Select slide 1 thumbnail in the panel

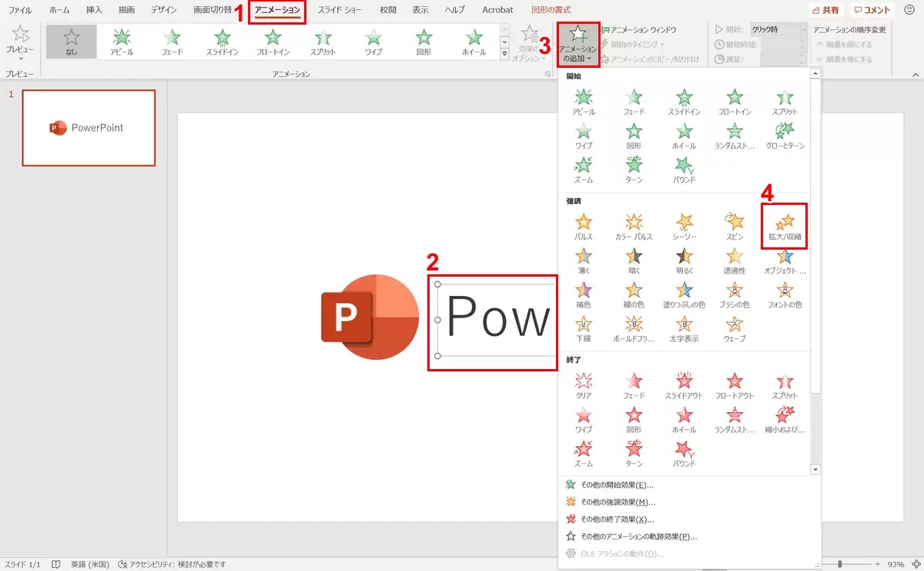(x=89, y=128)
